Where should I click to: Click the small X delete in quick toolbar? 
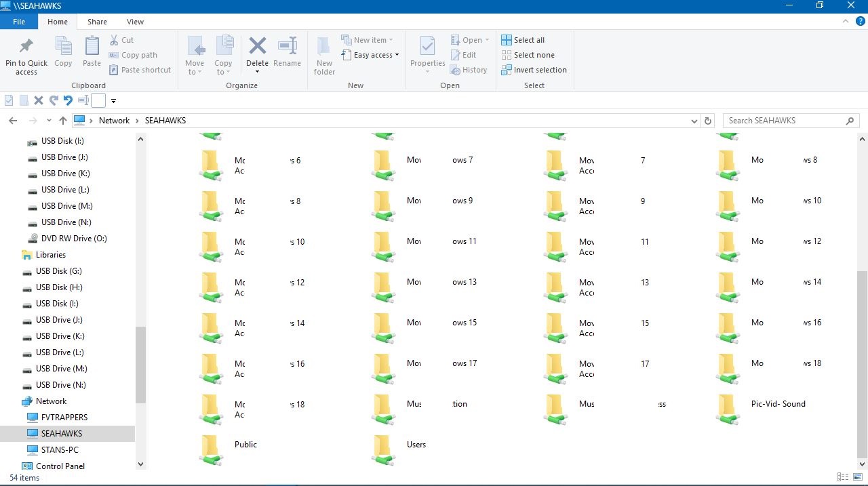pyautogui.click(x=39, y=100)
